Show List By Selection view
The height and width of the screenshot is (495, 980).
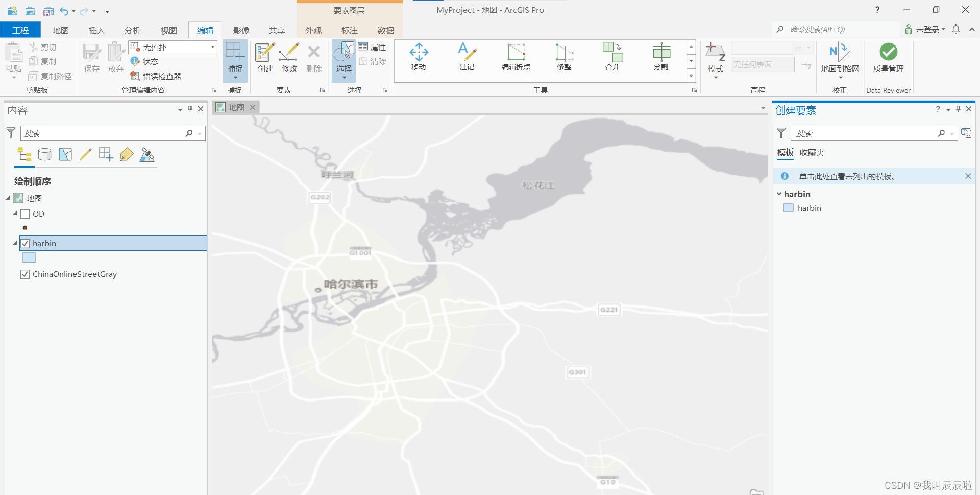[x=65, y=155]
